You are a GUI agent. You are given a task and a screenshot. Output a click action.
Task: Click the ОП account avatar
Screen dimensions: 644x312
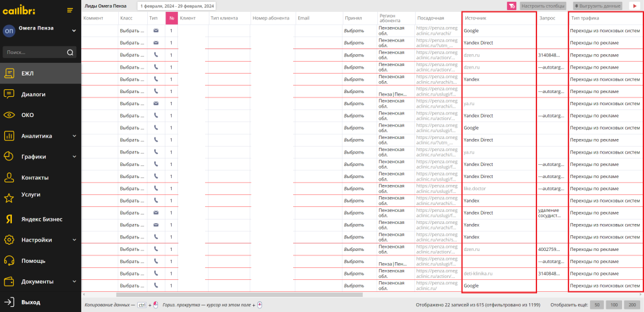[9, 31]
